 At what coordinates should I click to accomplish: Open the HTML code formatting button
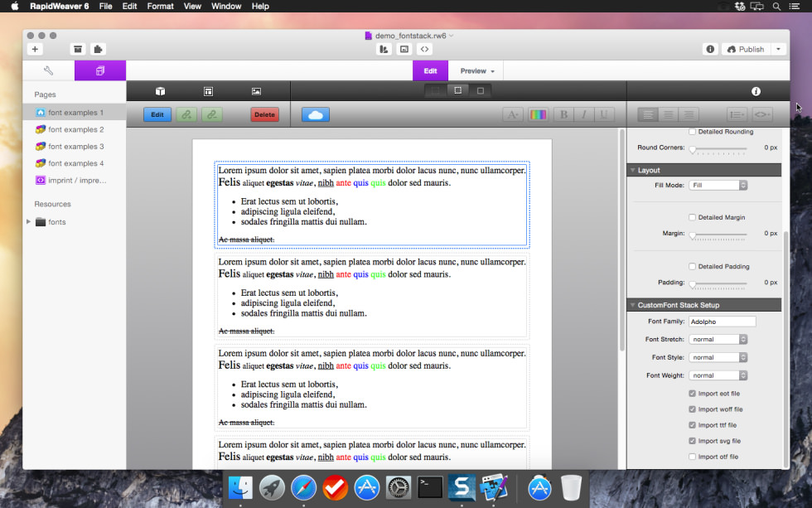[x=762, y=114]
